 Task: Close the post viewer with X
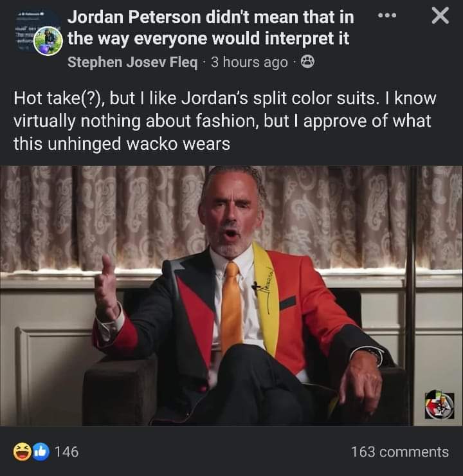pyautogui.click(x=440, y=15)
